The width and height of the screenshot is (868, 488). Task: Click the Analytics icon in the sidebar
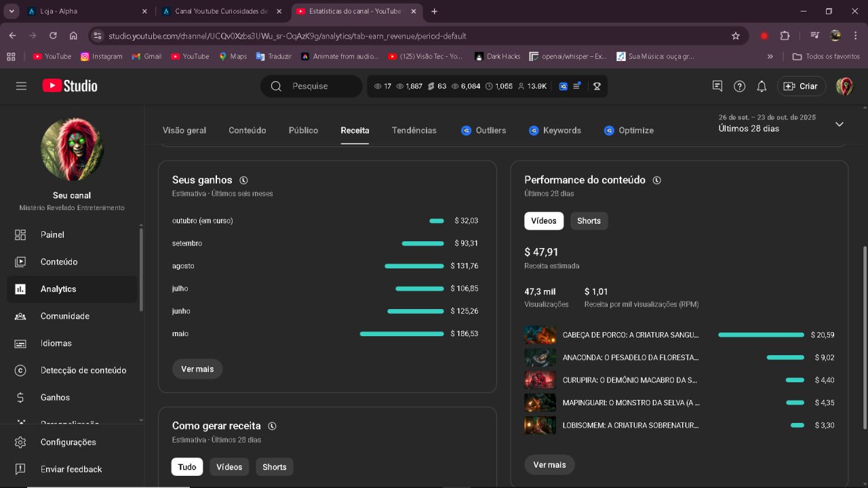[x=20, y=289]
